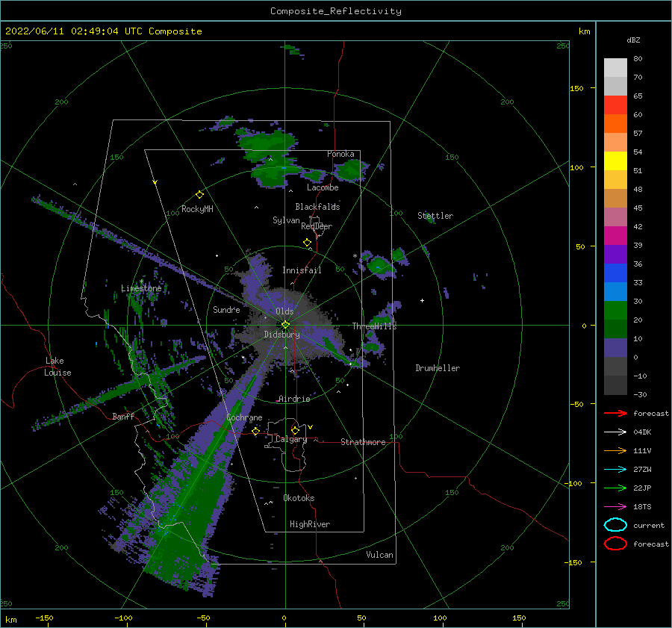Pick the red 60-65 dBZ swatch
The height and width of the screenshot is (628, 672).
(x=615, y=105)
